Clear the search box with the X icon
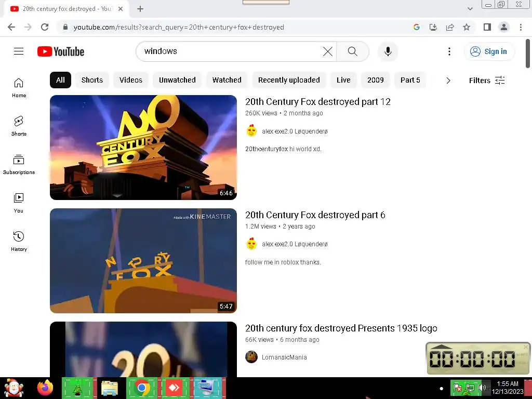 coord(327,51)
